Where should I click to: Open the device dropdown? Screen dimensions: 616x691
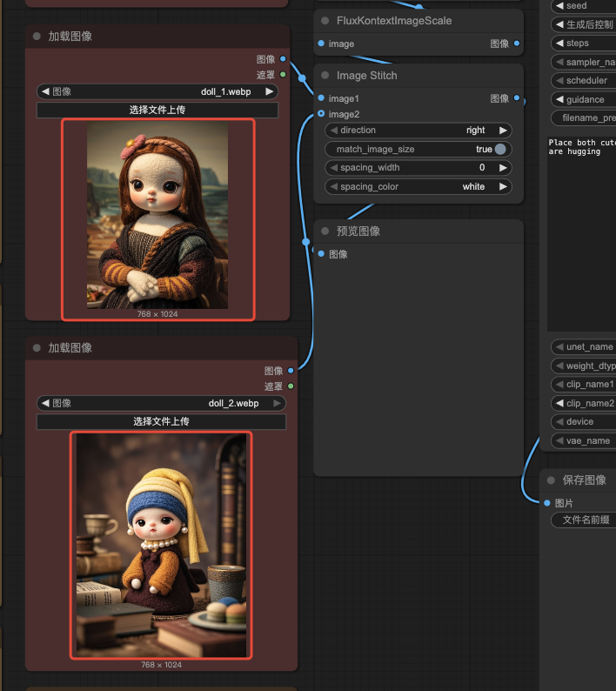coord(584,422)
